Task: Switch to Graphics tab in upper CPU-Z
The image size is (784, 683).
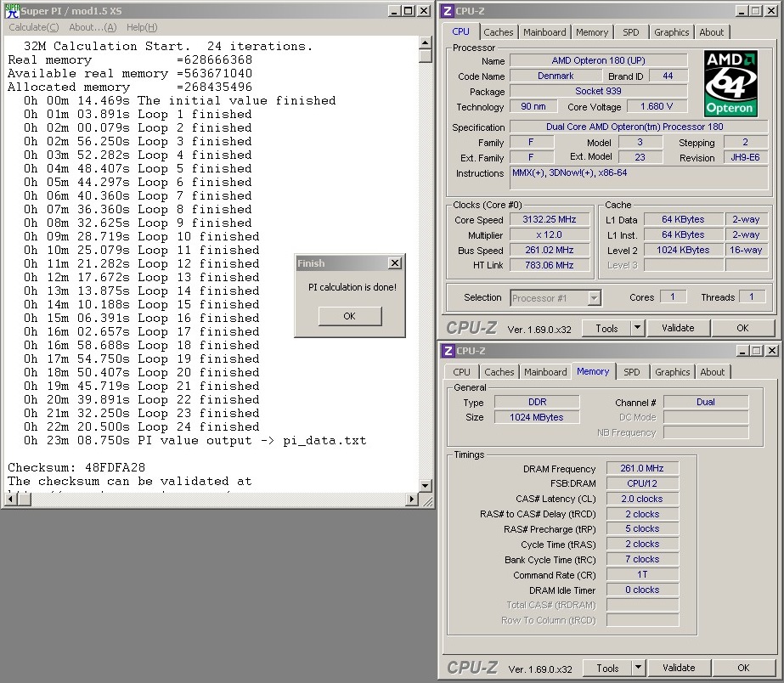Action: 672,32
